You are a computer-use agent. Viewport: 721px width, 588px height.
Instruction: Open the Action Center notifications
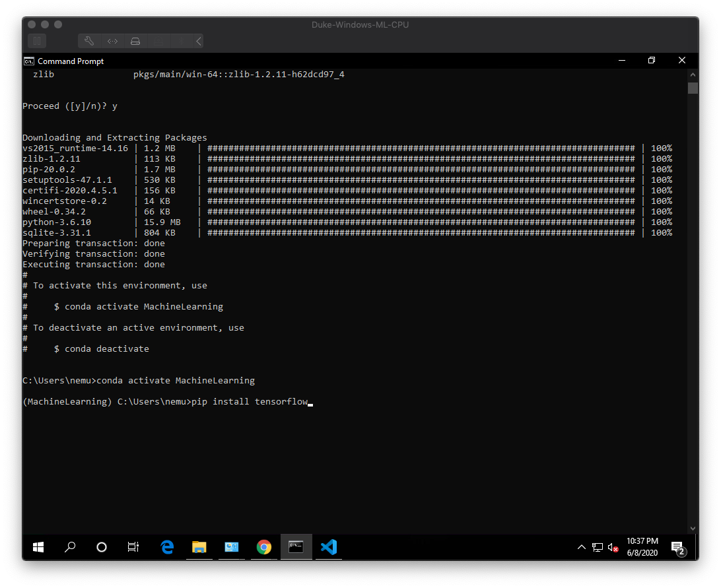pyautogui.click(x=678, y=547)
